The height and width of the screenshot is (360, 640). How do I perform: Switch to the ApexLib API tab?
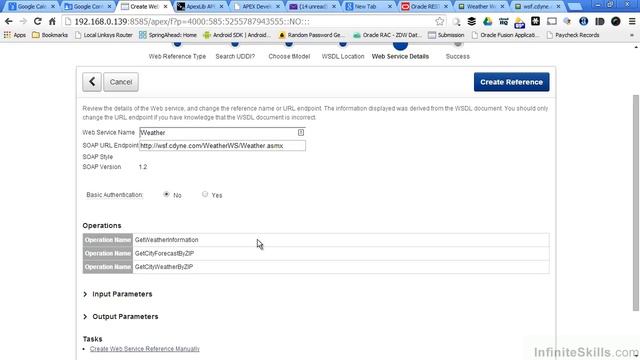click(x=200, y=7)
